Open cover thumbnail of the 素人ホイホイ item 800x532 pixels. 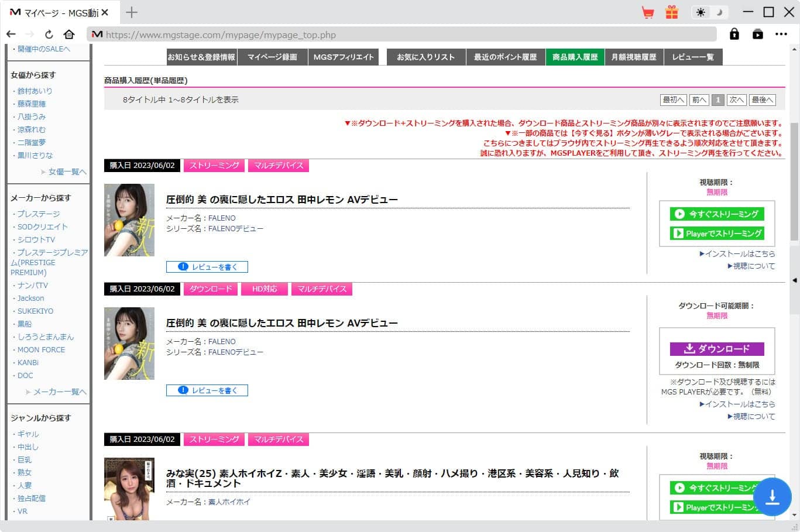[129, 489]
